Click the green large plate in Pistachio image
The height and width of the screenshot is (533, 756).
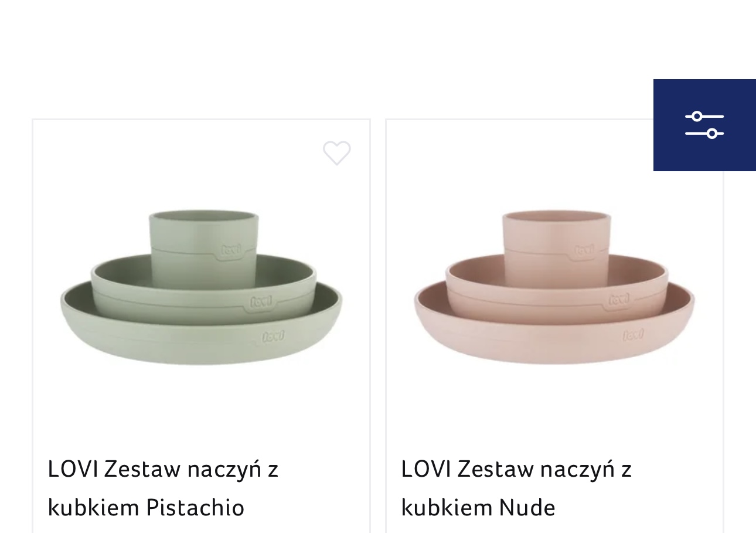pos(201,343)
